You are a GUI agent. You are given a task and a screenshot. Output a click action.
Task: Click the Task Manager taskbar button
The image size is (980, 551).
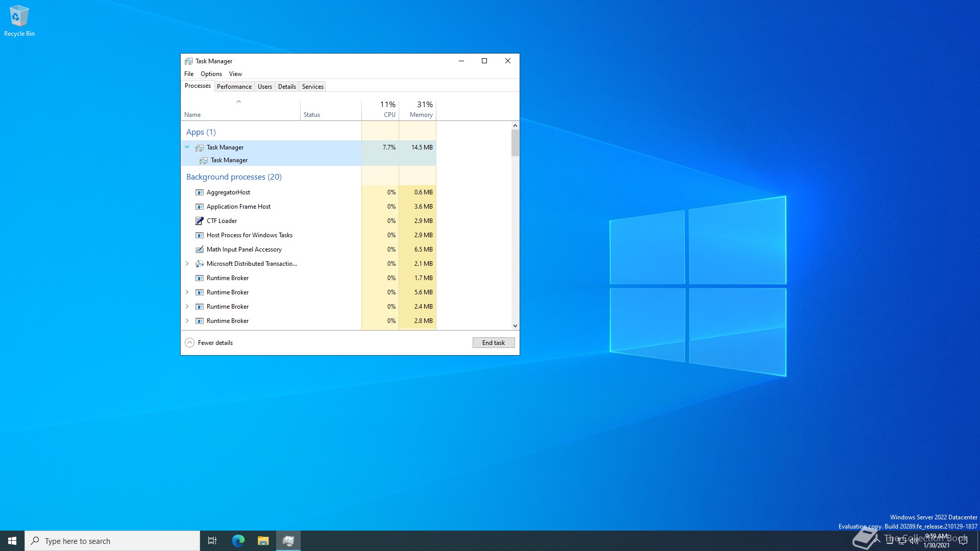[288, 541]
